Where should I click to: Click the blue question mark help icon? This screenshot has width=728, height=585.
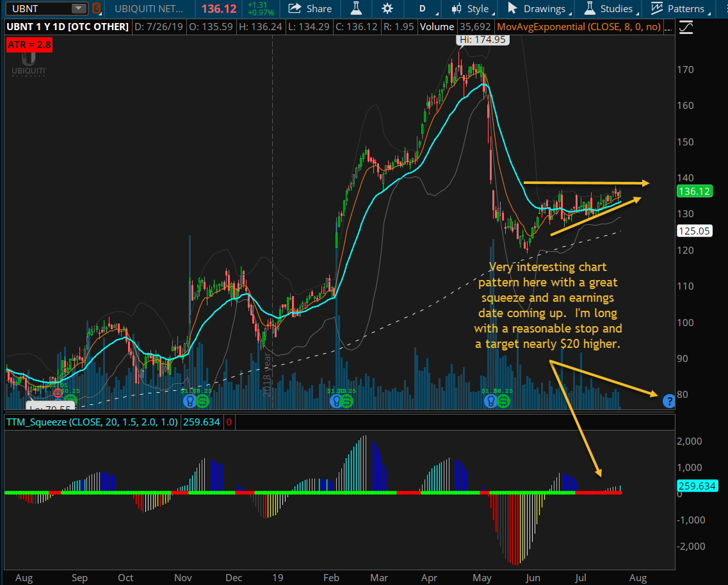click(669, 400)
